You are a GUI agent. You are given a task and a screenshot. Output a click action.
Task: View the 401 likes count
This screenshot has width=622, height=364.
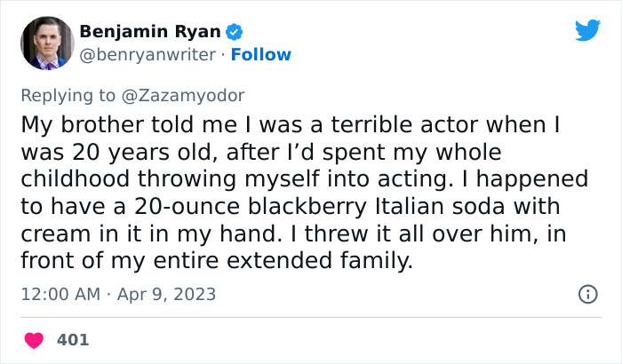pos(73,340)
